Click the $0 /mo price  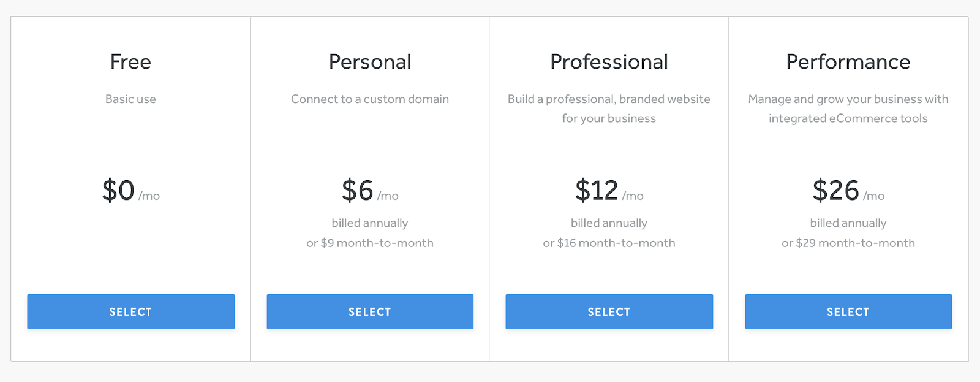[130, 191]
